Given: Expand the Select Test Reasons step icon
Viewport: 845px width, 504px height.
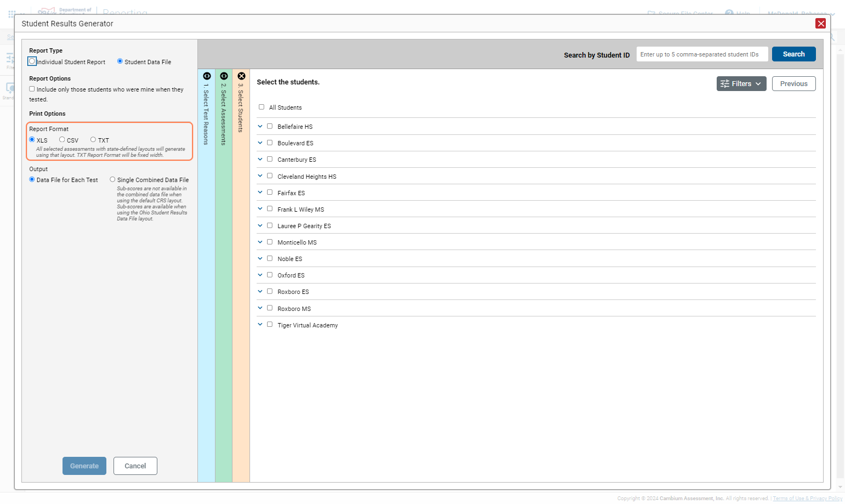Looking at the screenshot, I should pyautogui.click(x=207, y=76).
